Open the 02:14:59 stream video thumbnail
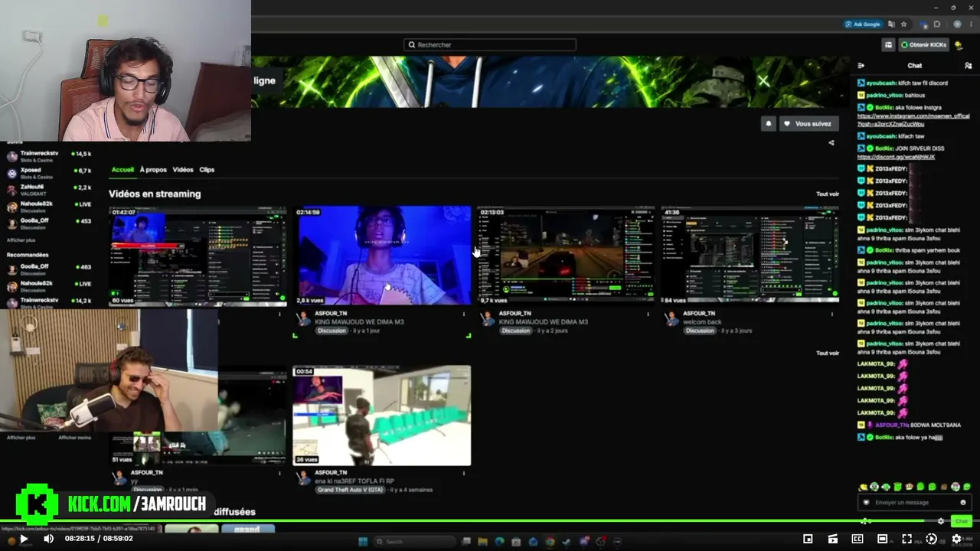980x551 pixels. tap(383, 256)
